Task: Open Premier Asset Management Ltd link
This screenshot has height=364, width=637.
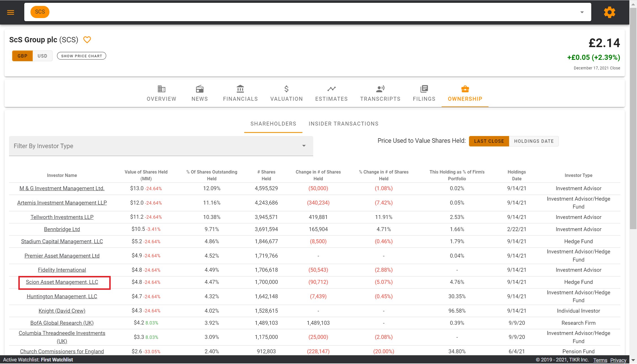Action: [x=62, y=256]
